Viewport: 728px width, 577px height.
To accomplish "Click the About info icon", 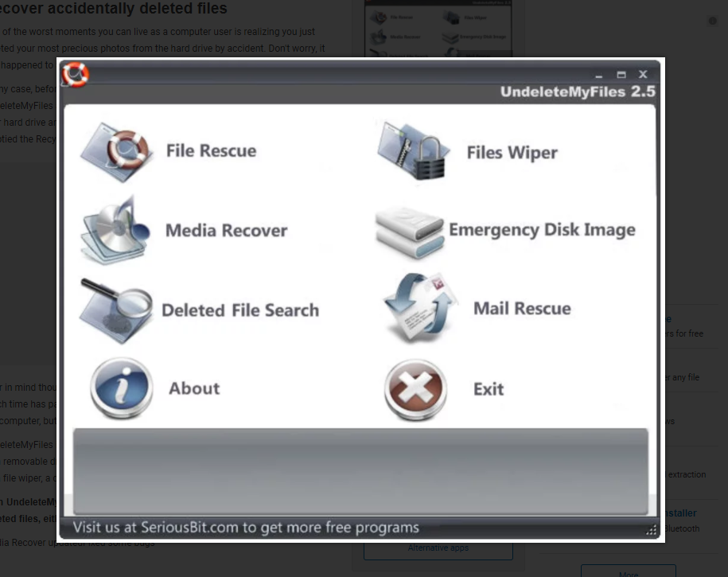I will (121, 388).
